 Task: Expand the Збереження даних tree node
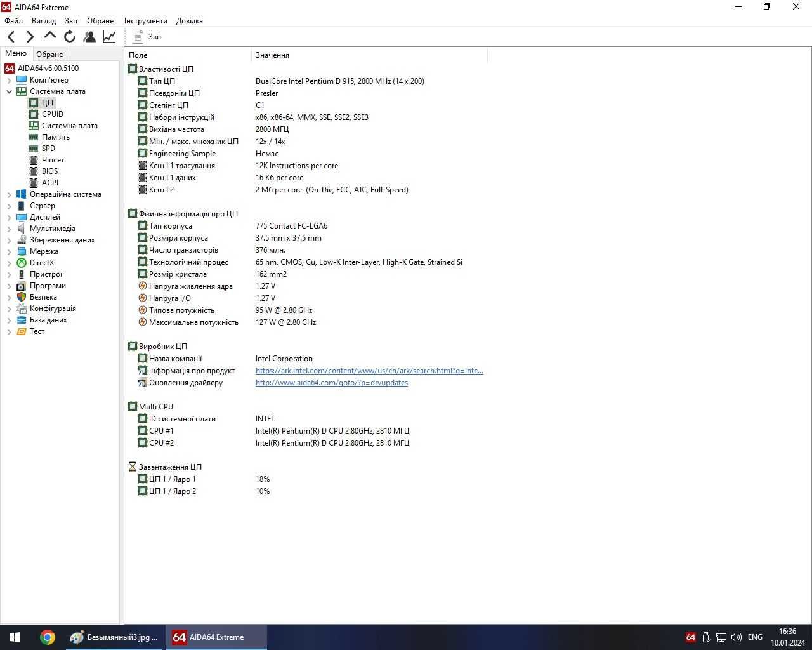click(x=9, y=240)
